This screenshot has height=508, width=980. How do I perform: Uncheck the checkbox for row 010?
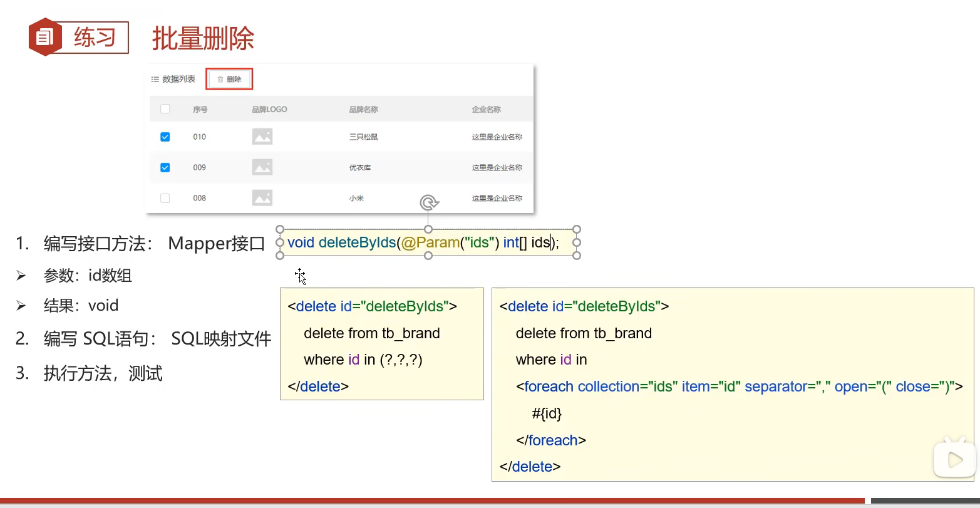(165, 137)
